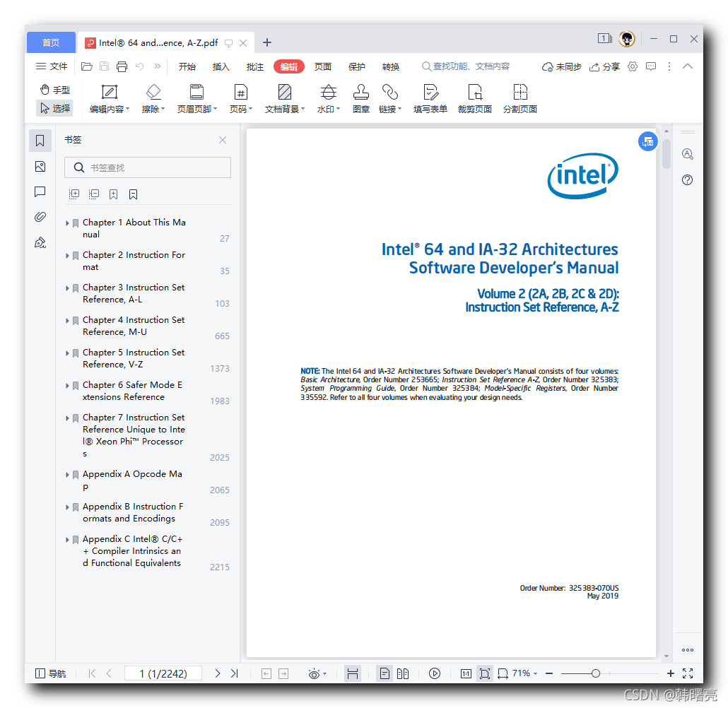Open the File menu
Image resolution: width=728 pixels, height=708 pixels.
(x=52, y=66)
